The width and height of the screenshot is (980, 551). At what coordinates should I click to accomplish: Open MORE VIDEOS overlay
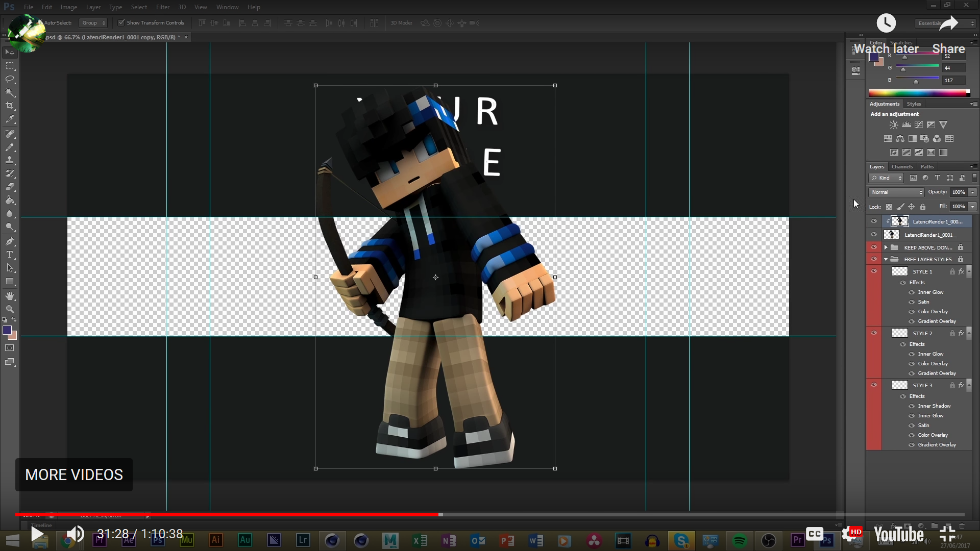point(74,475)
